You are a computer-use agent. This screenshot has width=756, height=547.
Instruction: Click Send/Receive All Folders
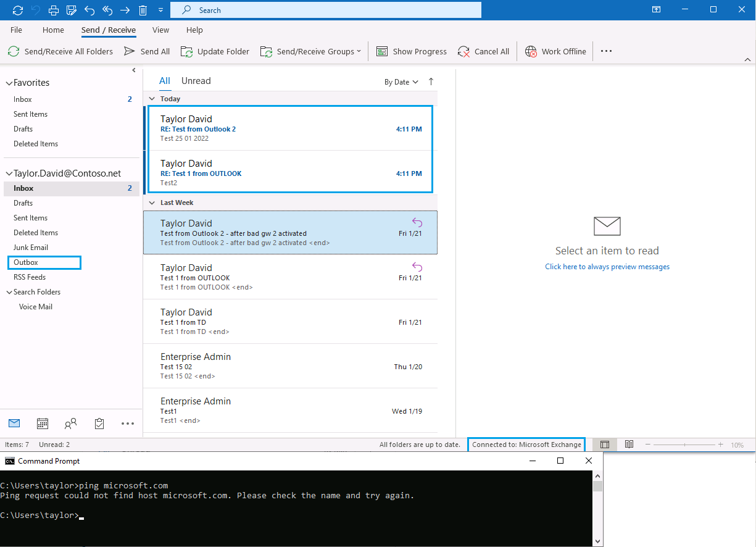(x=60, y=51)
